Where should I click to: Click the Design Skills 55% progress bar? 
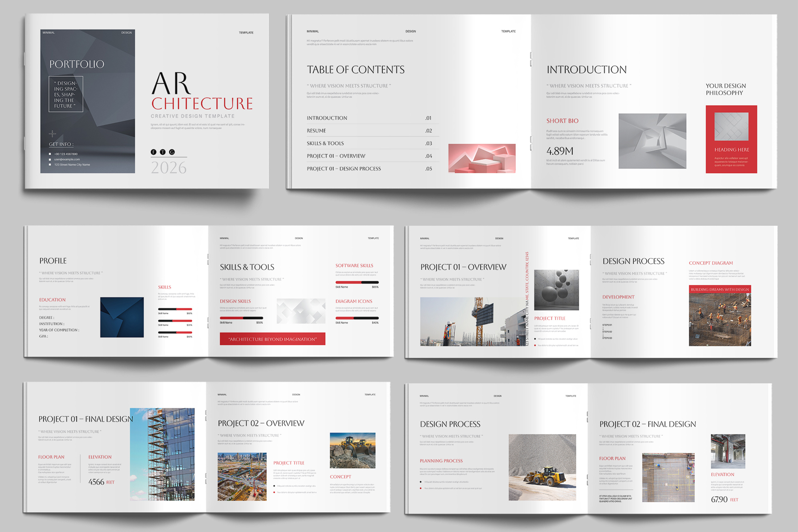241,318
